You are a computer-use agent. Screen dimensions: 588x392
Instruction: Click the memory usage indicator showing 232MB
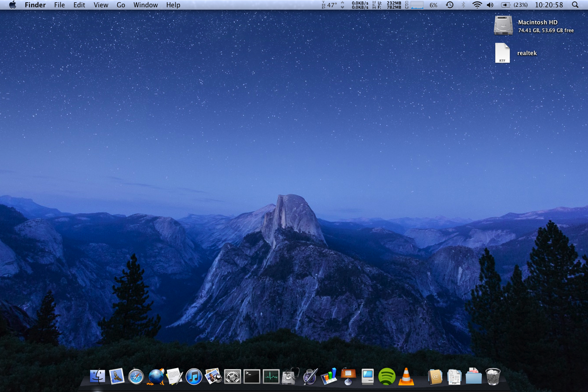click(x=387, y=5)
